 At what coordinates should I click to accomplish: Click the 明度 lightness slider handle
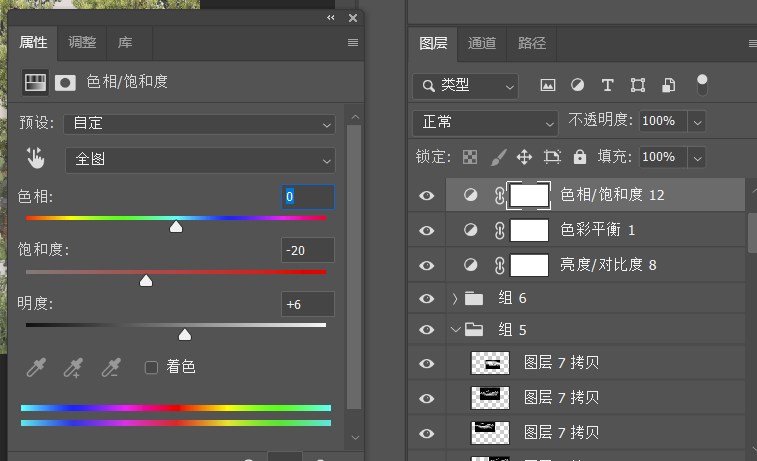point(185,335)
